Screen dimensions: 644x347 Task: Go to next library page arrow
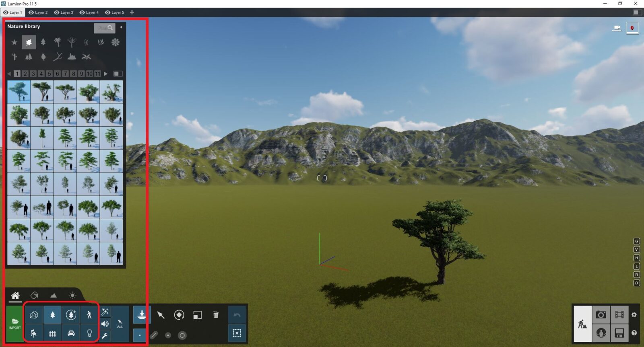[106, 74]
